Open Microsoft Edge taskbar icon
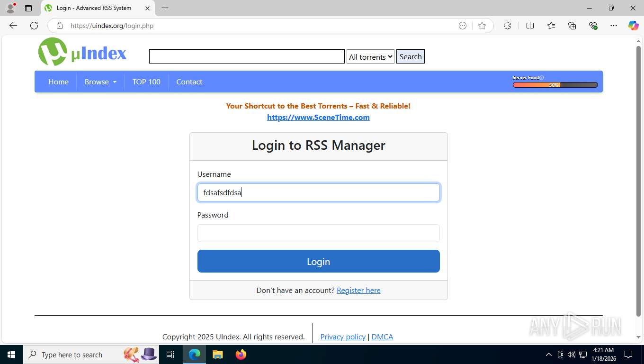This screenshot has height=364, width=644. coord(195,355)
